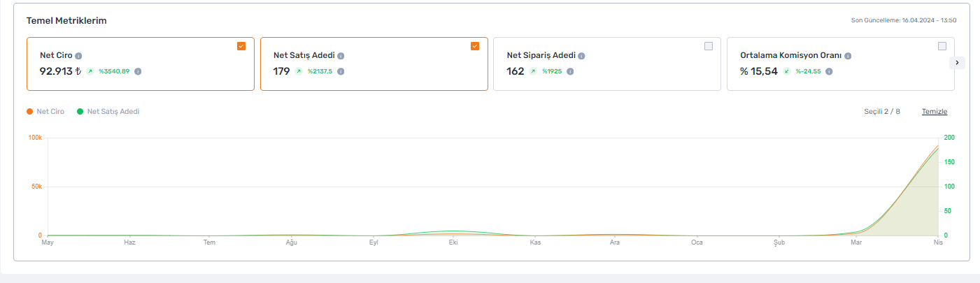Image resolution: width=980 pixels, height=283 pixels.
Task: Check the Net Sipariş Adedi checkbox
Action: [709, 46]
